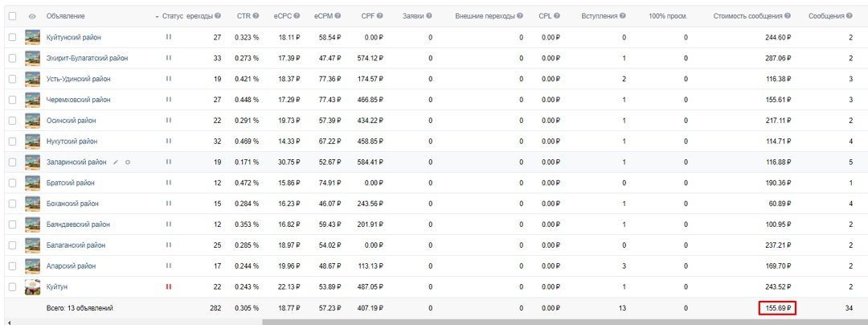
Task: Check the box next to Аларский район
Action: click(x=12, y=266)
